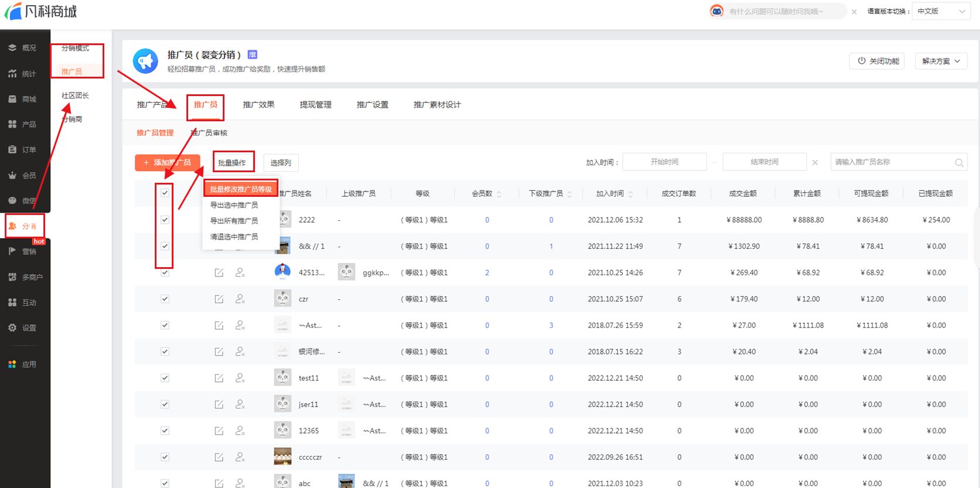Open the 订单 orders sidebar item
This screenshot has width=980, height=488.
[22, 149]
